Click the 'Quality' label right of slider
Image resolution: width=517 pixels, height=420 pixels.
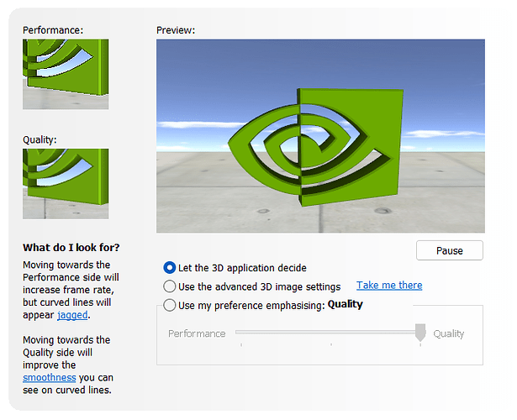coord(449,333)
